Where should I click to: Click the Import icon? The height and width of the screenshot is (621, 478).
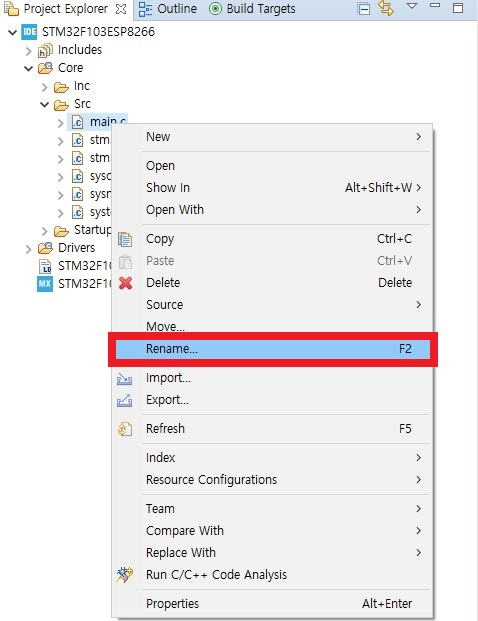tap(124, 379)
